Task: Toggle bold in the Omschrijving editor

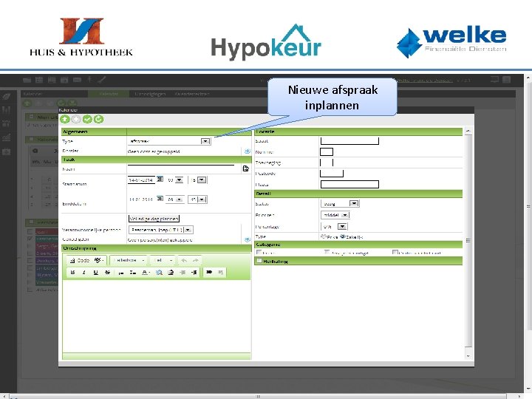Action: point(72,272)
